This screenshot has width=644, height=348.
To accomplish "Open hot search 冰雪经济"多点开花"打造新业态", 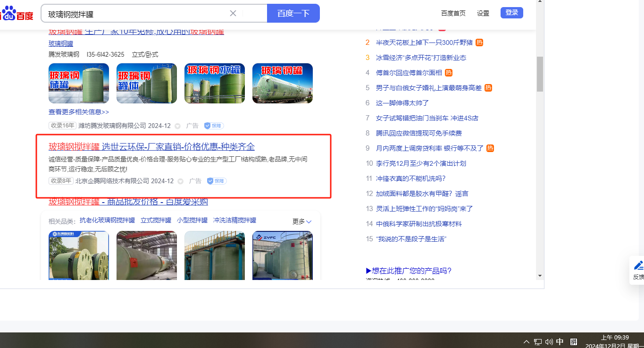I will pyautogui.click(x=421, y=58).
